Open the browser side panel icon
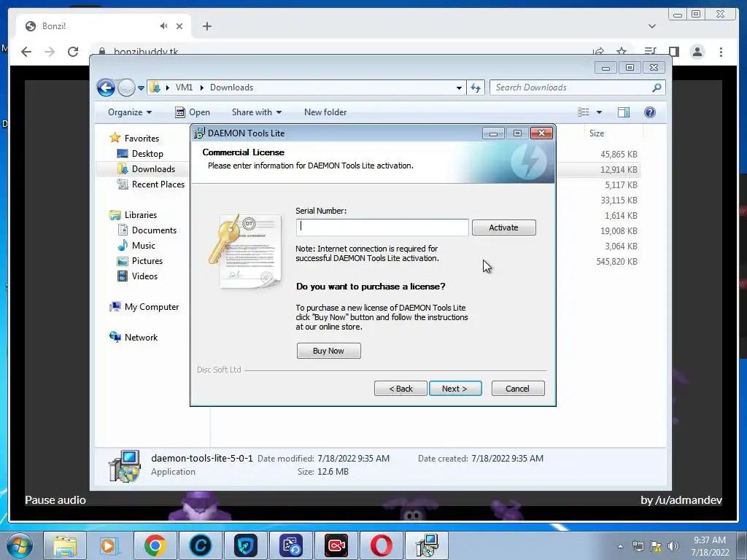This screenshot has height=560, width=747. point(673,52)
